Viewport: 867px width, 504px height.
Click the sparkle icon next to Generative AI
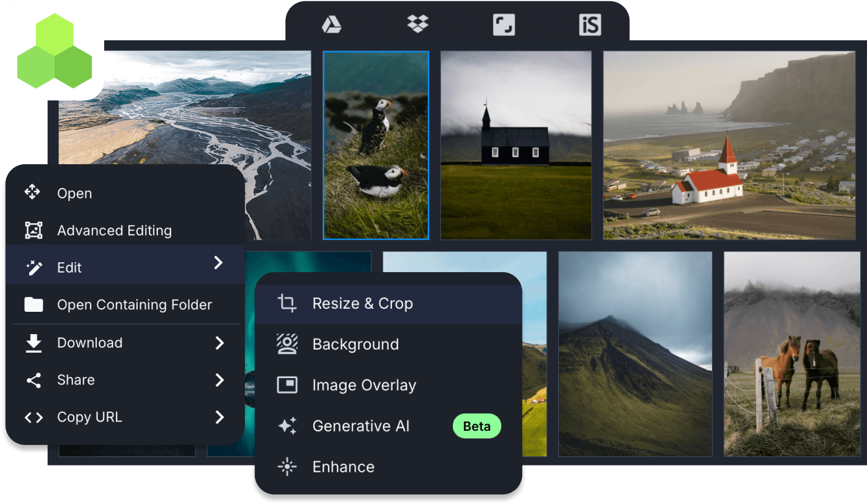coord(287,426)
